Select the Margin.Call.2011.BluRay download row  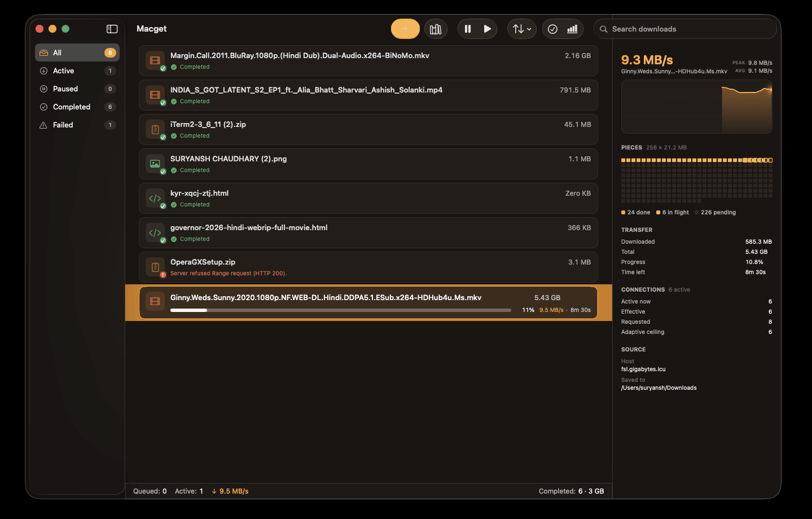(368, 60)
